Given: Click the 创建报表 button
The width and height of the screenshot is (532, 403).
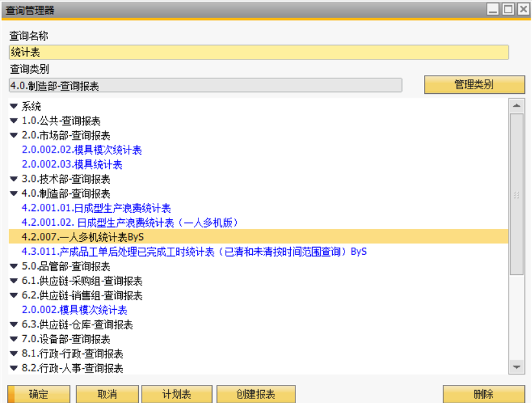Looking at the screenshot, I should coord(255,394).
